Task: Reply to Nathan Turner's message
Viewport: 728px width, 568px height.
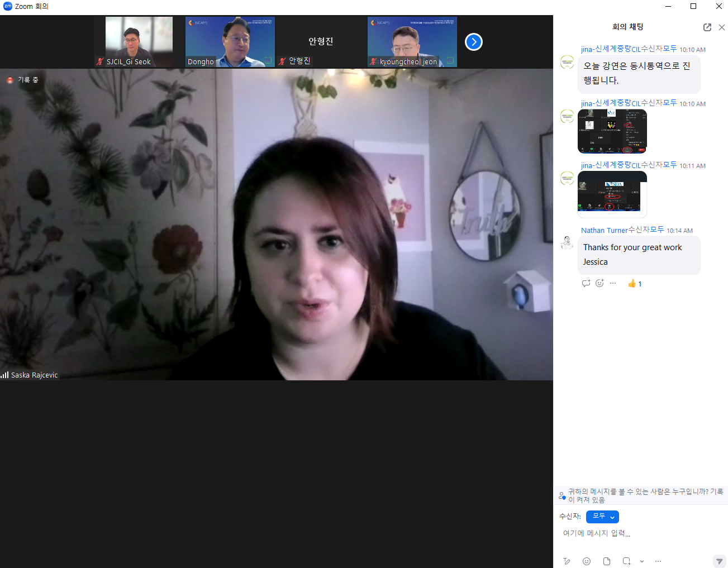Action: coord(586,283)
